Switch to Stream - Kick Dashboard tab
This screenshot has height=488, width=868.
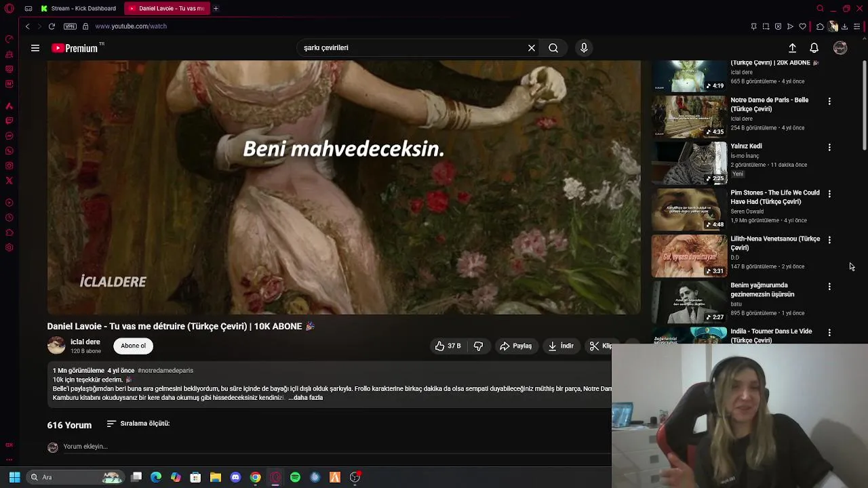pos(78,9)
